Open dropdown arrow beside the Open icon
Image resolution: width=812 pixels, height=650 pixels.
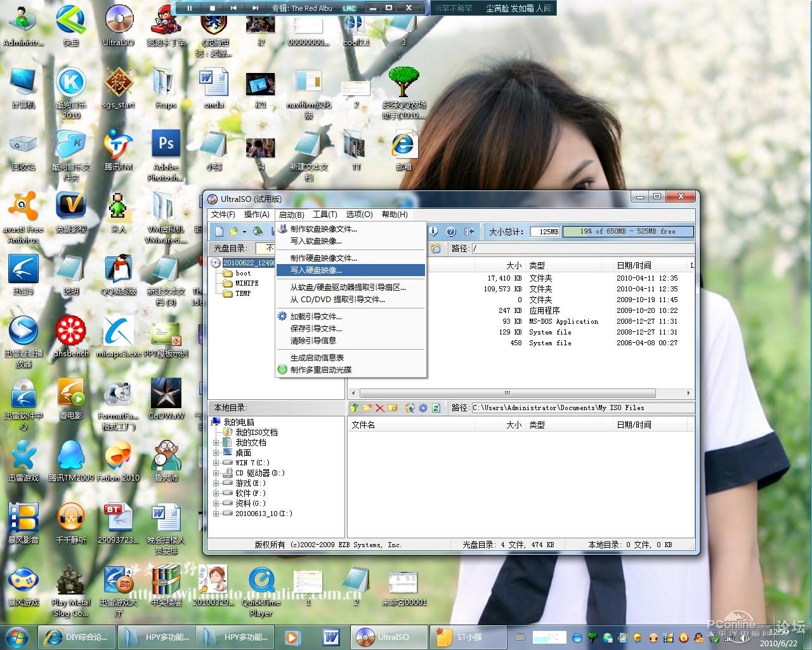tap(244, 232)
